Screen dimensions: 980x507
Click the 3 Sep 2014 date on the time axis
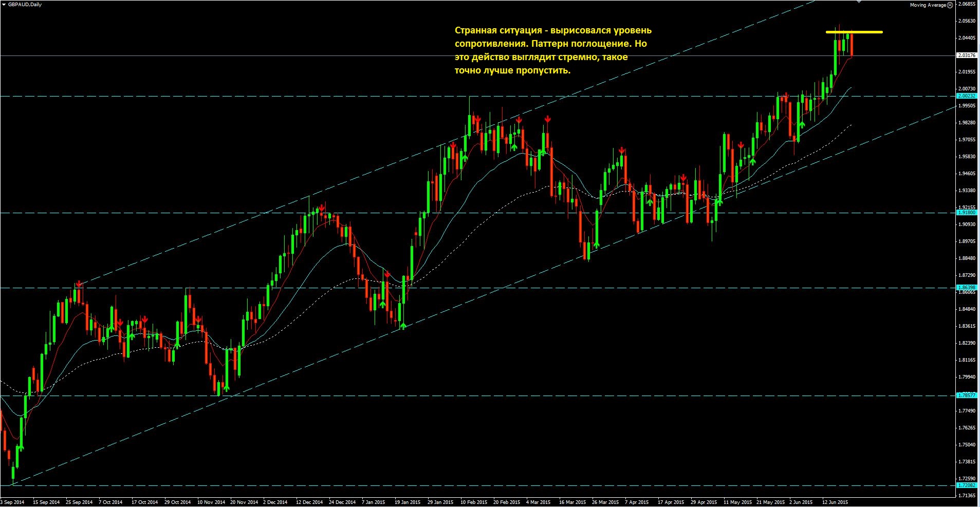coord(12,502)
